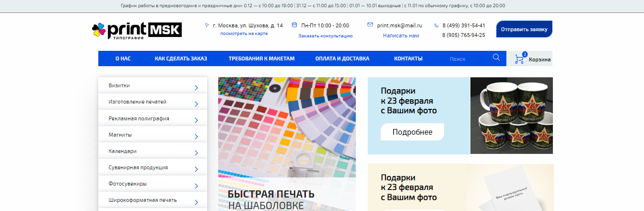Click the print.msk@mail.ru email address

[399, 25]
